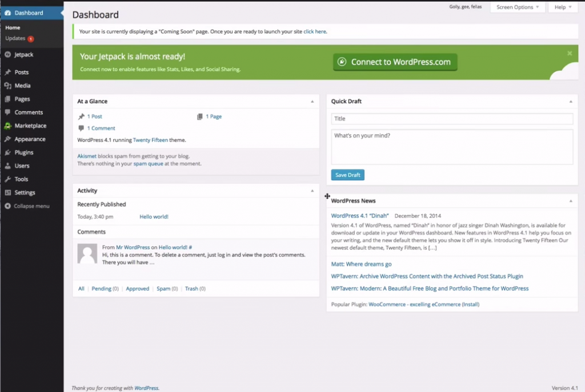
Task: Click the Pages icon in sidebar
Action: pyautogui.click(x=7, y=99)
